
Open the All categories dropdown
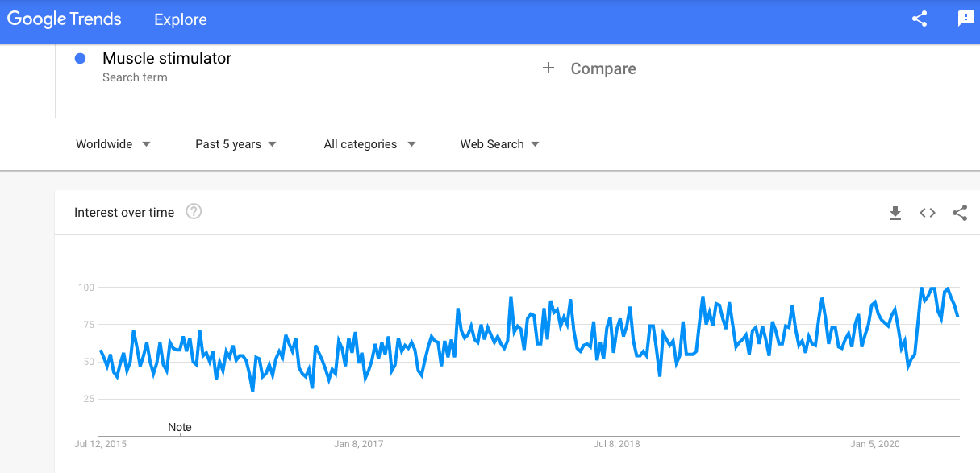coord(369,144)
